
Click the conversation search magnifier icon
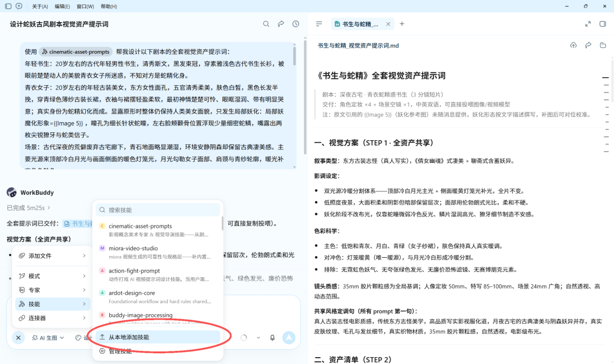266,24
